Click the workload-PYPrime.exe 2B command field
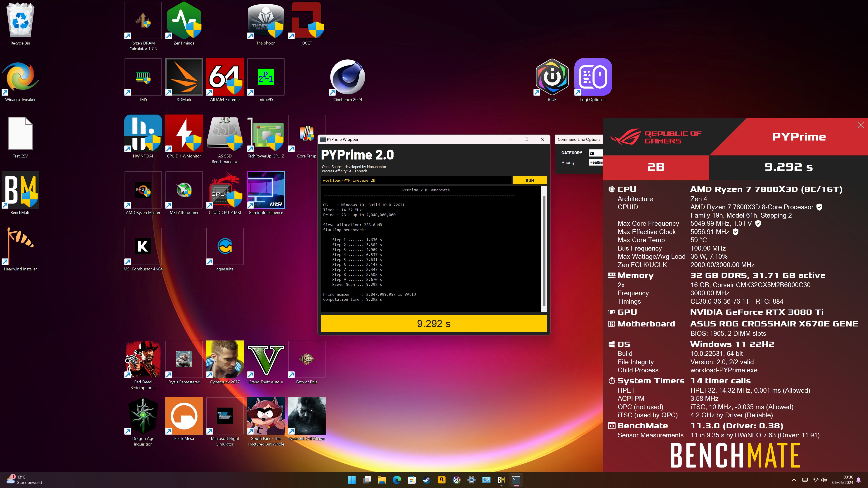This screenshot has height=488, width=868. [416, 181]
